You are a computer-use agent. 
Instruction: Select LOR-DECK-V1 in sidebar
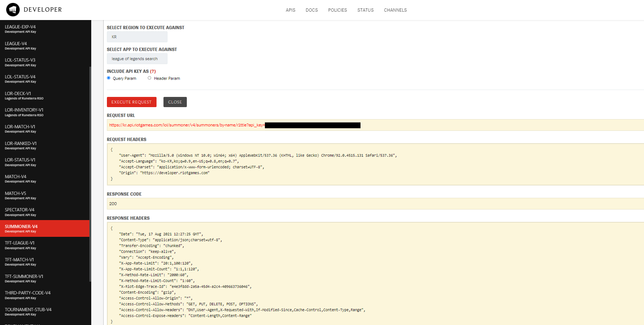click(x=45, y=95)
